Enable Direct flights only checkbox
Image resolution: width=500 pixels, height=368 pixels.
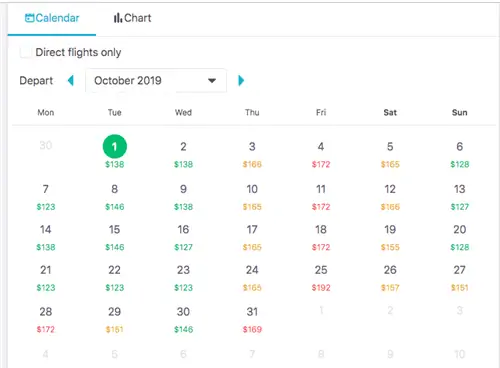[25, 52]
